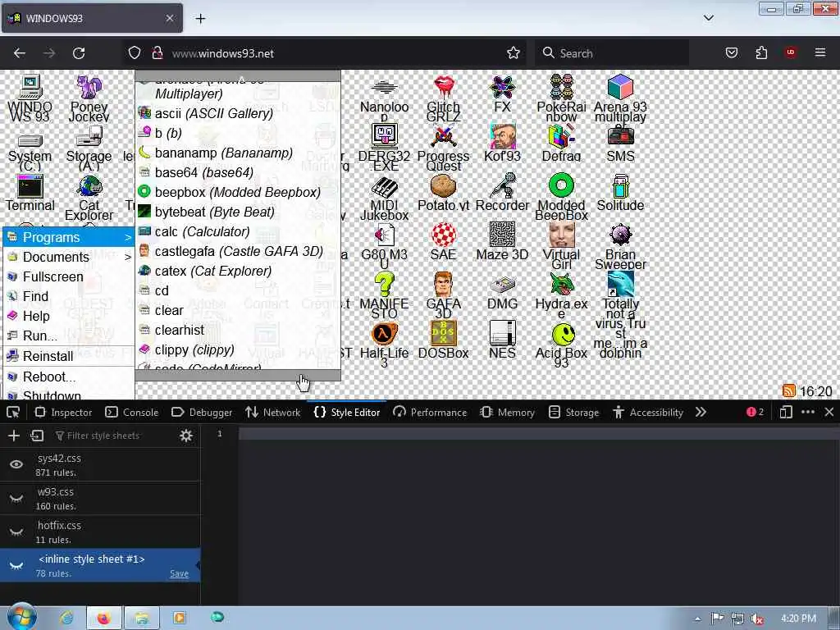The height and width of the screenshot is (630, 840).
Task: Open the MANIFESTO question mark icon
Action: [x=385, y=296]
